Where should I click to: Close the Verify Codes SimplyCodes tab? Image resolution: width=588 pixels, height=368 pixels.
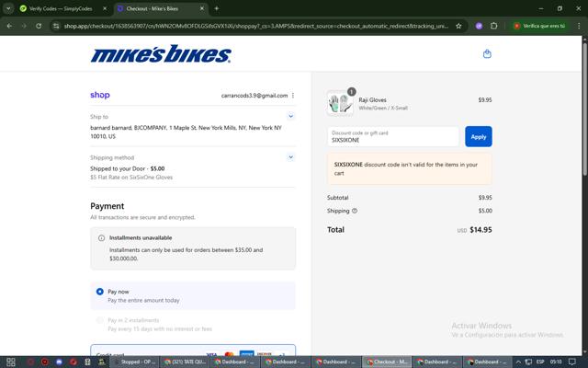click(105, 8)
